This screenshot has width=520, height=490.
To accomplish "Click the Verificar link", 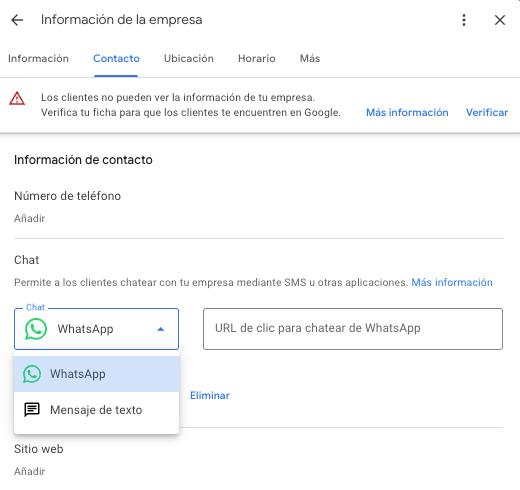I will pyautogui.click(x=487, y=112).
